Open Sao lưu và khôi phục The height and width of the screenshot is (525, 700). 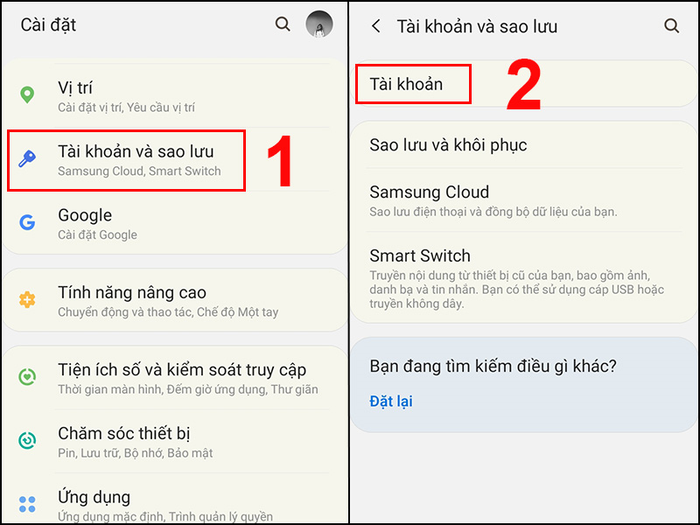524,145
